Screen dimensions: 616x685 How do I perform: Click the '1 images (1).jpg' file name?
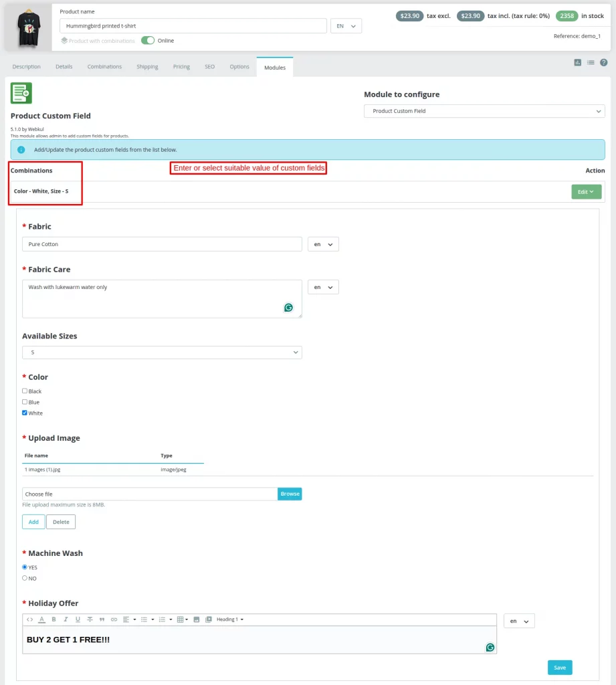point(42,469)
